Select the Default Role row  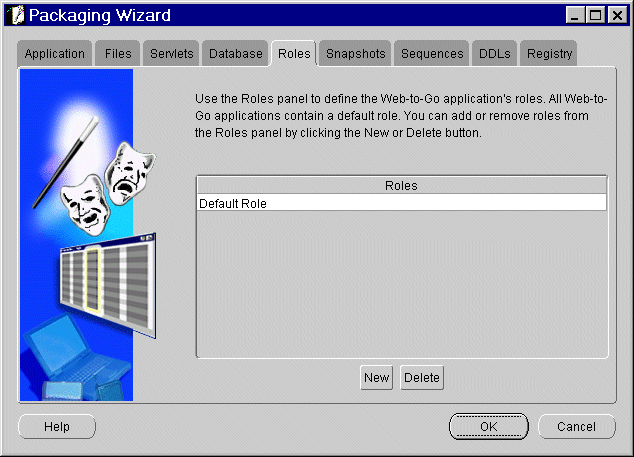(402, 203)
